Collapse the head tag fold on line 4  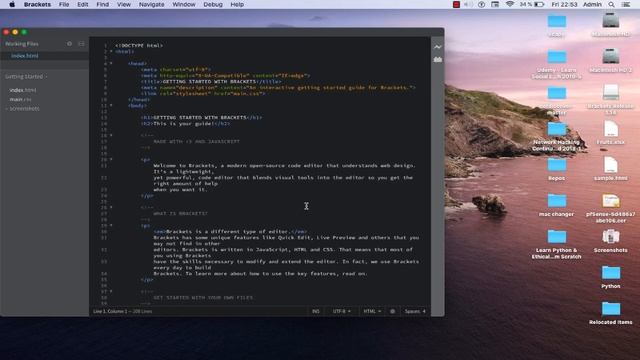111,63
